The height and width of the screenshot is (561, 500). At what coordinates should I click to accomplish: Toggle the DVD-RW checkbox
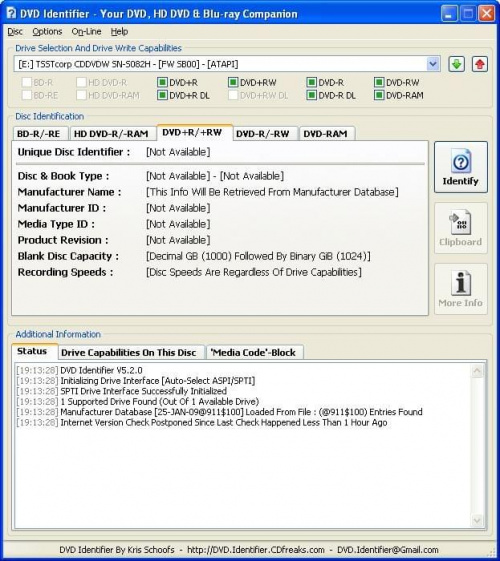click(379, 82)
